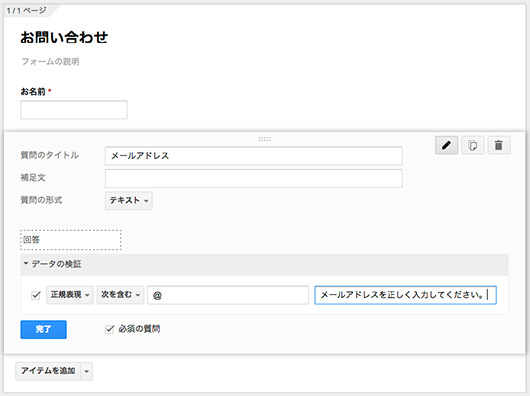
Task: Open the 次を含む condition dropdown
Action: click(120, 295)
